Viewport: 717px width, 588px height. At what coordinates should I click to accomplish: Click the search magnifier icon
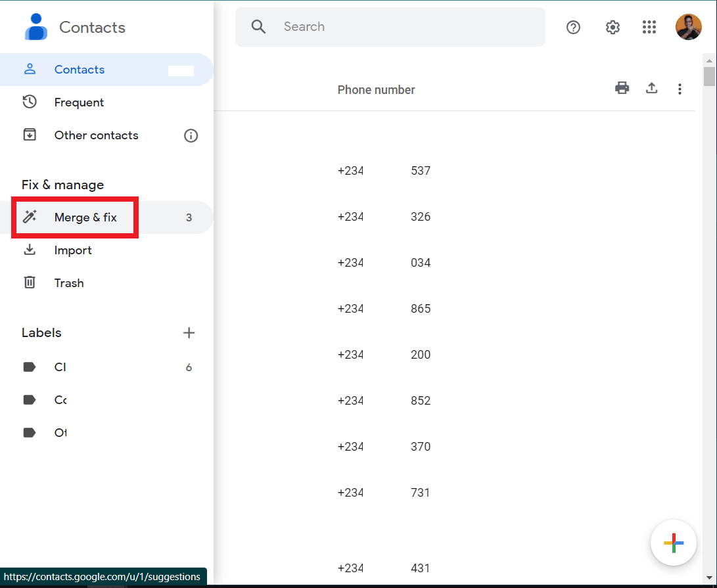pyautogui.click(x=259, y=27)
